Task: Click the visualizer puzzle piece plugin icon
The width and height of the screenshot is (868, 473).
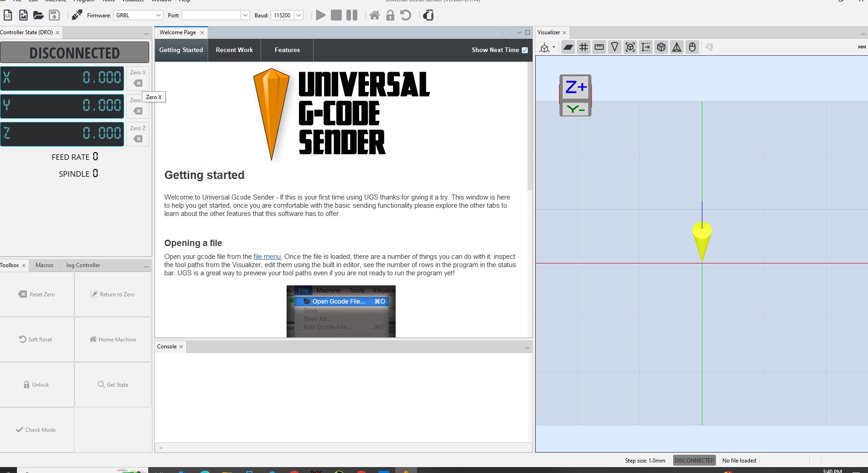Action: point(709,47)
